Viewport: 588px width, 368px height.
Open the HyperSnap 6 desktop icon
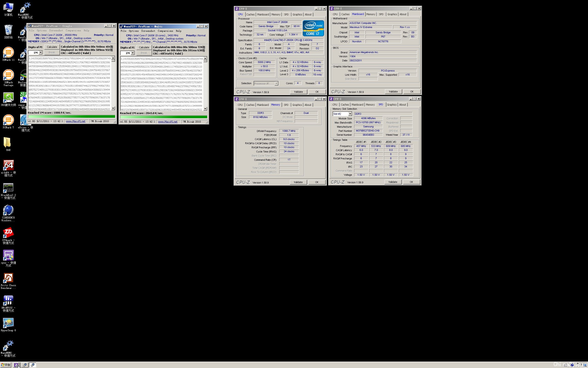[x=8, y=325]
